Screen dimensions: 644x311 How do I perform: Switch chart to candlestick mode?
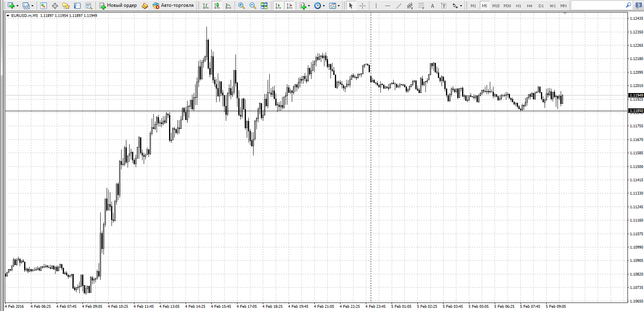(217, 6)
